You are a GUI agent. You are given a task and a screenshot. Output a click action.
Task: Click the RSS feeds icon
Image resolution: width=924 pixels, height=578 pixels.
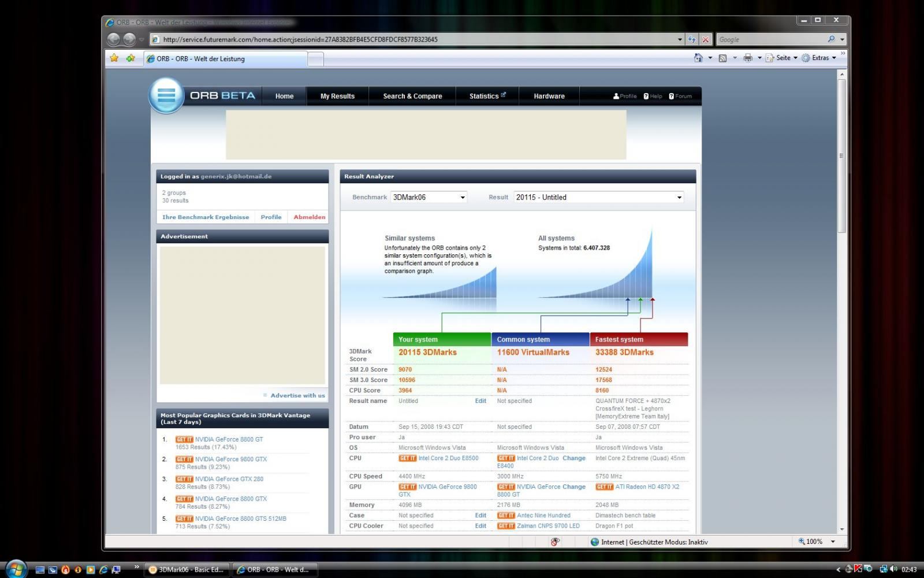[722, 58]
